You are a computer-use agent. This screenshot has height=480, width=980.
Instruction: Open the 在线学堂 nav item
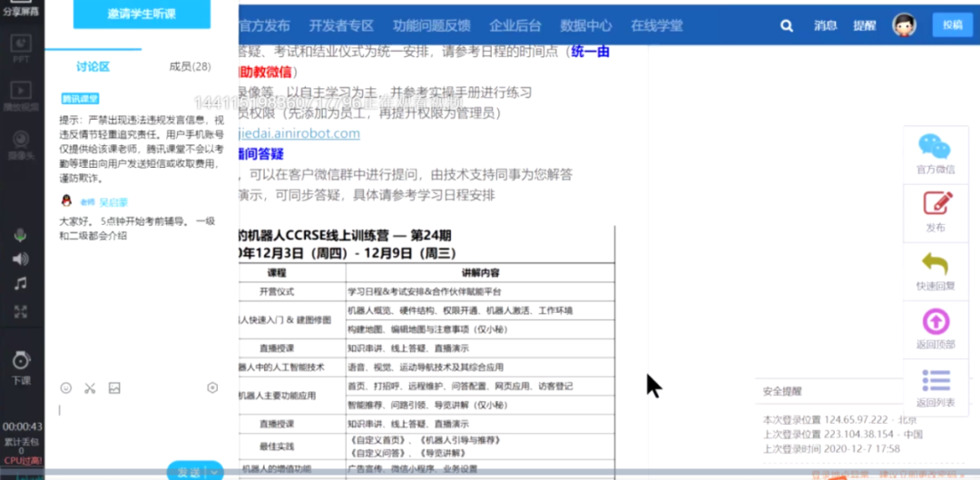click(657, 25)
